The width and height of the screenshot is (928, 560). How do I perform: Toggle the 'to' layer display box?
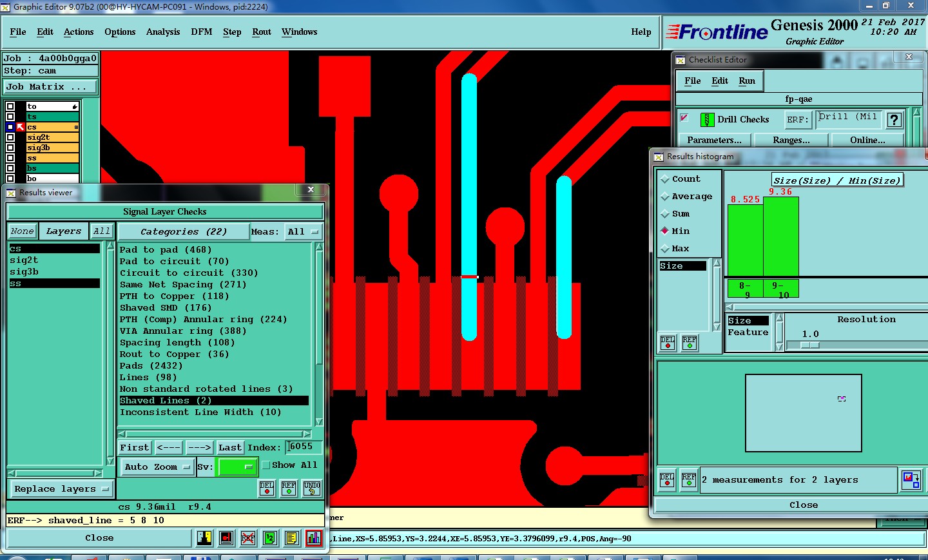[x=10, y=106]
